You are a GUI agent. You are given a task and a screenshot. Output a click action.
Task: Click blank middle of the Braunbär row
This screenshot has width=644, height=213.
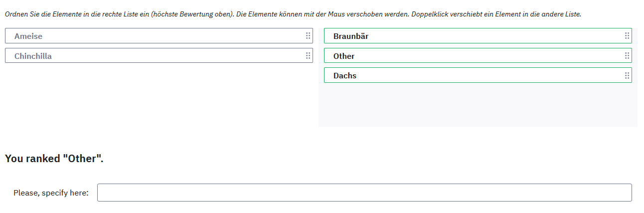(x=479, y=36)
